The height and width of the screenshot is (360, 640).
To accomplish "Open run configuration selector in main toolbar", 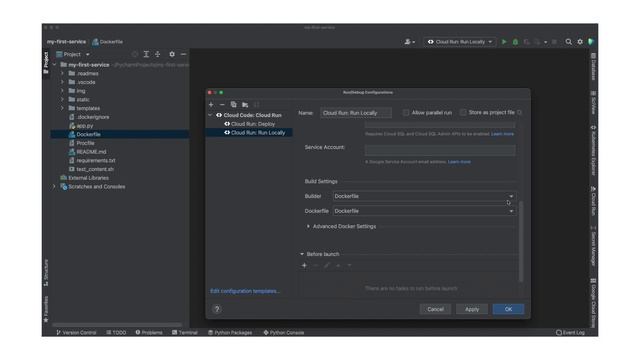I will tap(460, 42).
